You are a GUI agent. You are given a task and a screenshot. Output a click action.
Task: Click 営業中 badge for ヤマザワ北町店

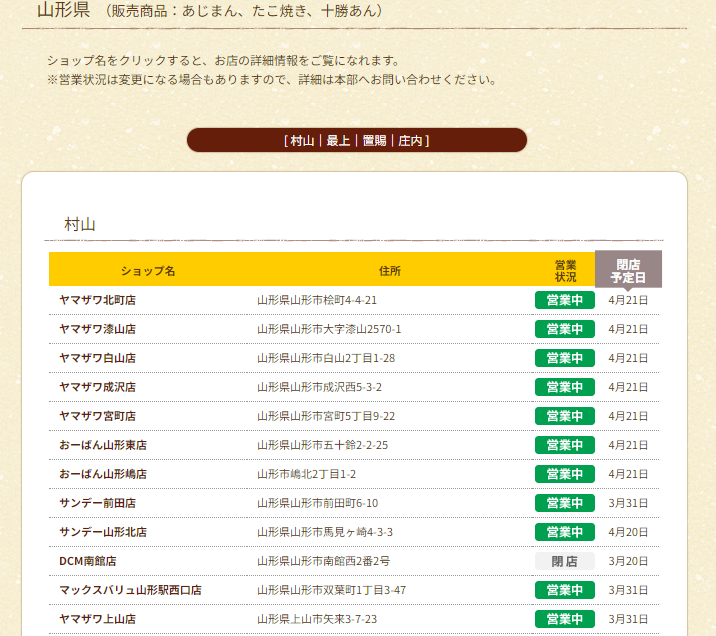tap(564, 300)
